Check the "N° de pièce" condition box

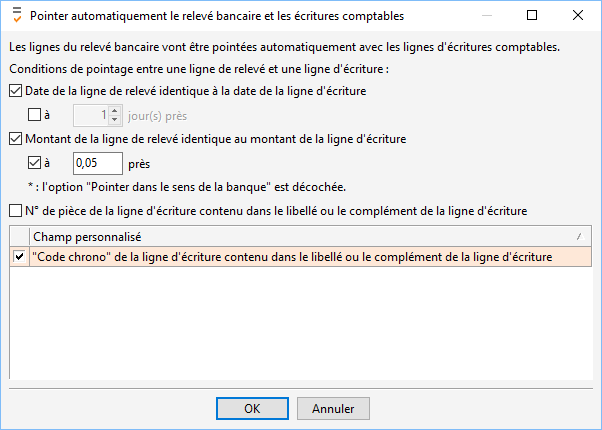click(x=15, y=211)
